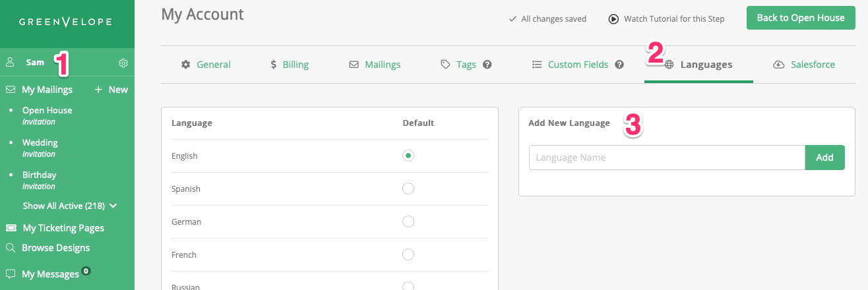868x290 pixels.
Task: Click the unread messages count badge
Action: pyautogui.click(x=86, y=271)
